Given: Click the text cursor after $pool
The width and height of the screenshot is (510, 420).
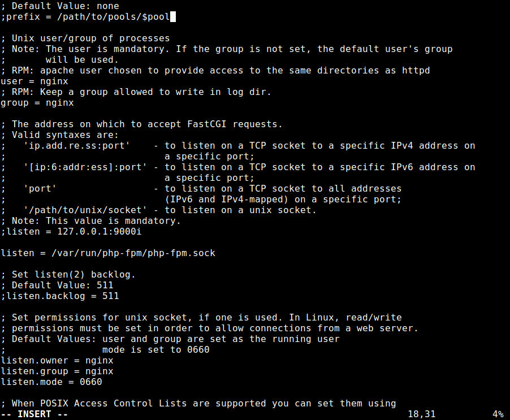Looking at the screenshot, I should pos(173,17).
